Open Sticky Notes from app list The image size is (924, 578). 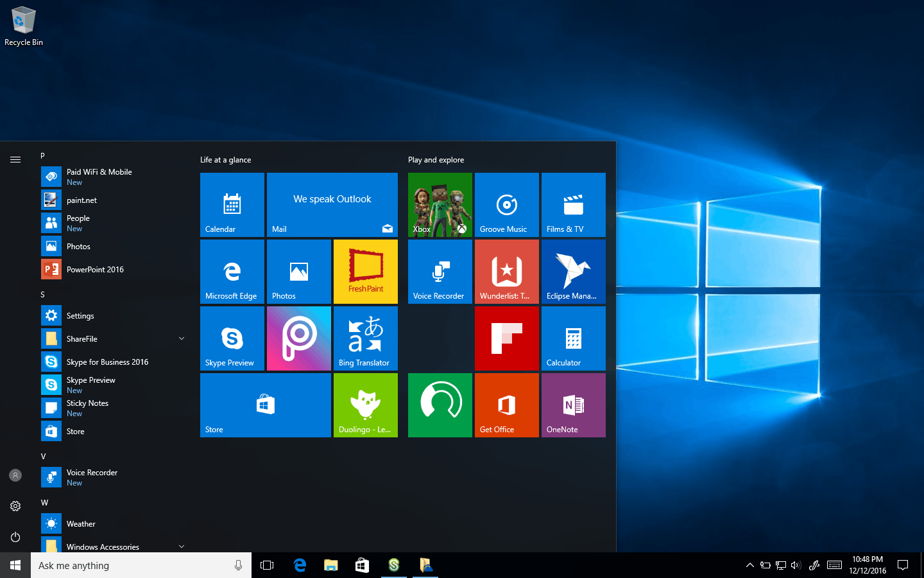pos(116,408)
